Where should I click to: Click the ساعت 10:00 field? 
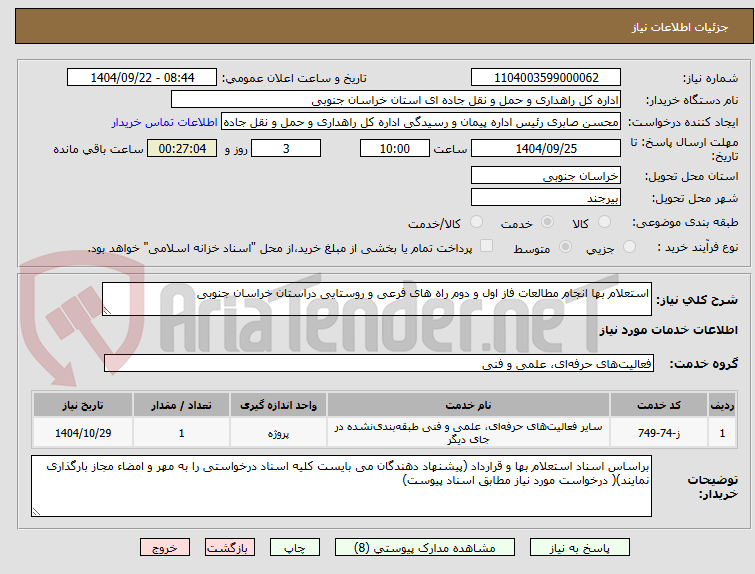pyautogui.click(x=395, y=148)
